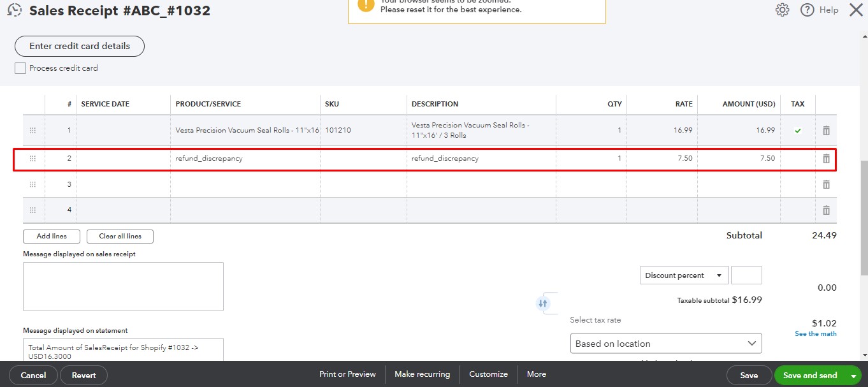Image resolution: width=868 pixels, height=387 pixels.
Task: Click SKU cell 101210
Action: 363,130
